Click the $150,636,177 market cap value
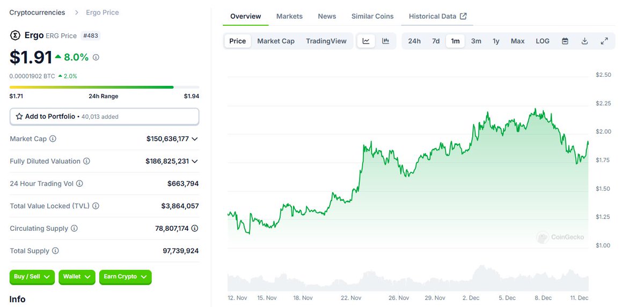 [167, 139]
